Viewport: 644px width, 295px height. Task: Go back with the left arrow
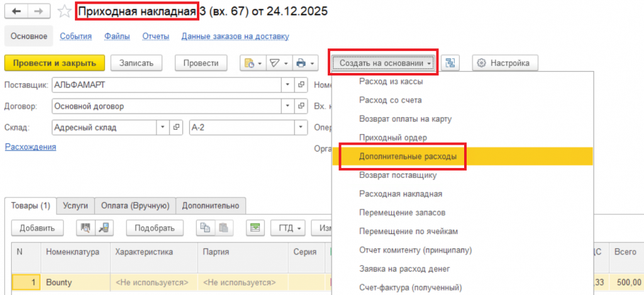pyautogui.click(x=16, y=11)
